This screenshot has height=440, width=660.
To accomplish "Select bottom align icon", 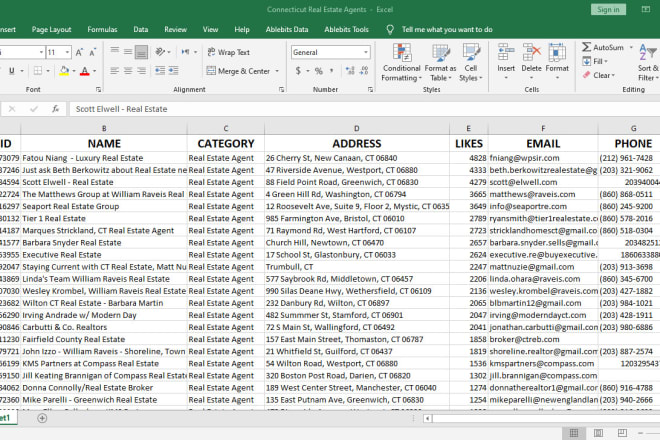I will click(141, 52).
